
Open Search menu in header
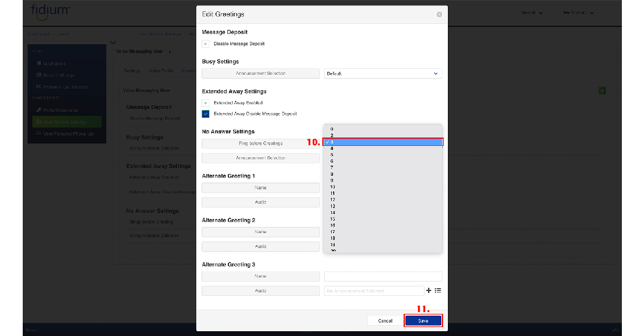532,13
